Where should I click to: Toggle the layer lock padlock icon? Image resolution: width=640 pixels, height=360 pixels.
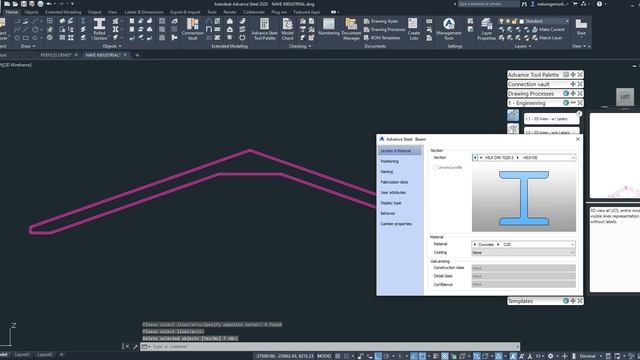tap(514, 21)
